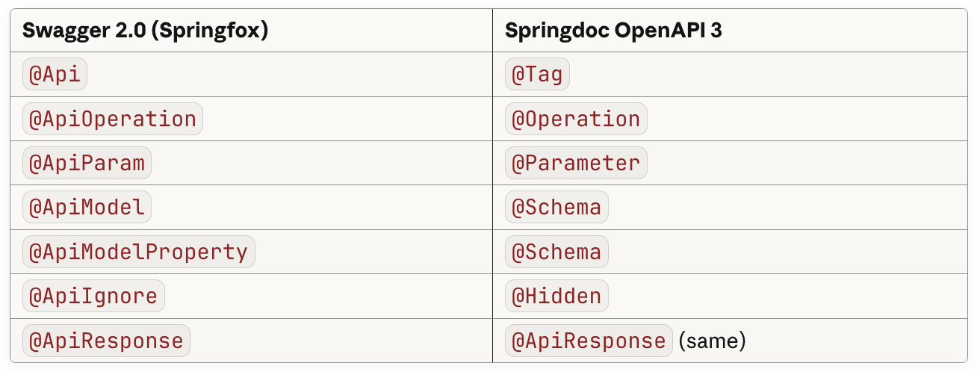
Task: Select @ApiResponse in the Springfox column
Action: 106,341
